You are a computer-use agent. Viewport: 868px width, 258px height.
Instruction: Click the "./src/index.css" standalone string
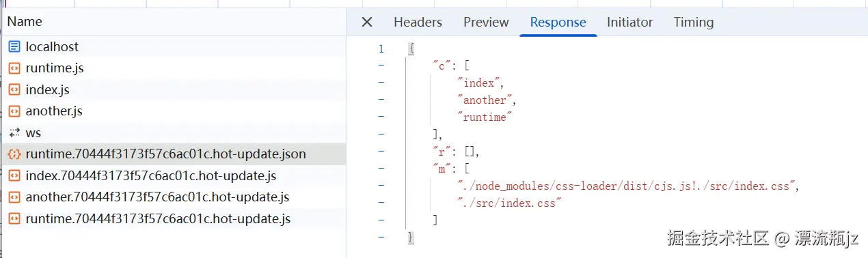tap(510, 202)
